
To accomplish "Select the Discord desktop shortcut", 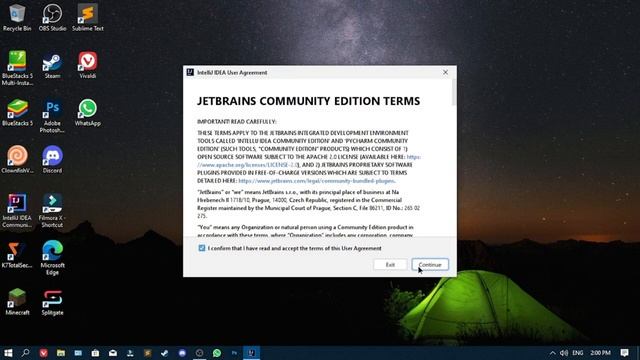I will 52,160.
